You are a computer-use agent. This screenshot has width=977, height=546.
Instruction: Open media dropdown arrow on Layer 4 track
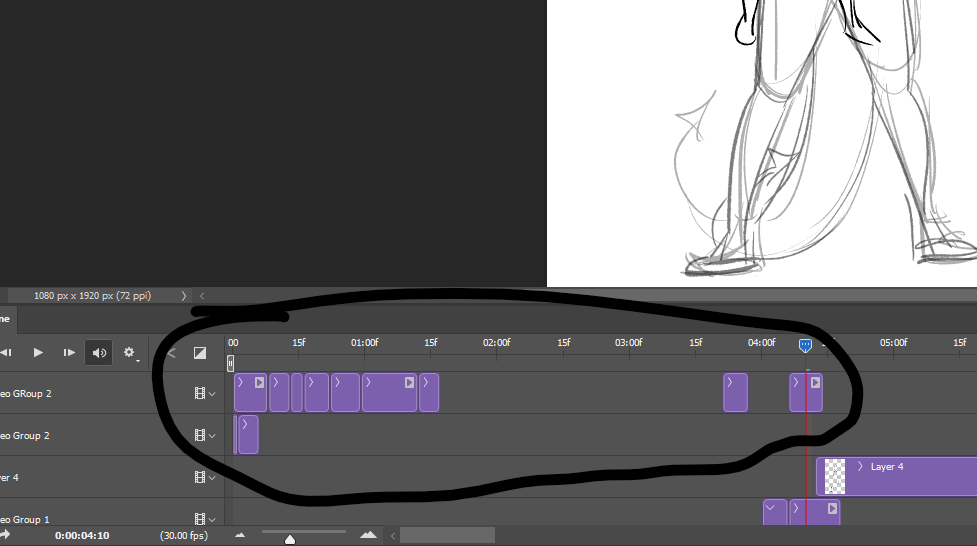[x=212, y=478]
